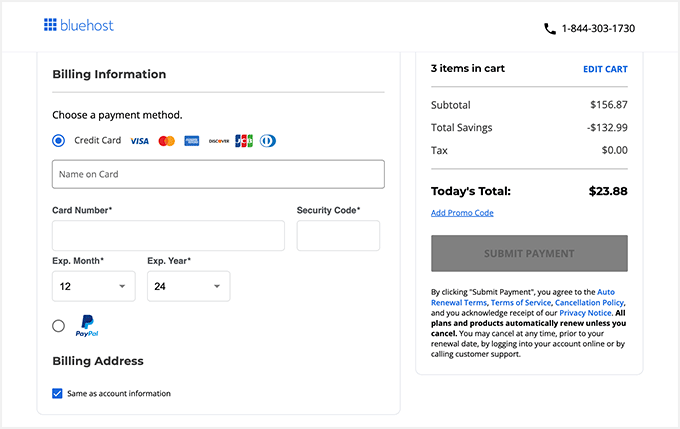Select the Credit Card radio button
Screen dimensions: 680x429
coord(58,141)
